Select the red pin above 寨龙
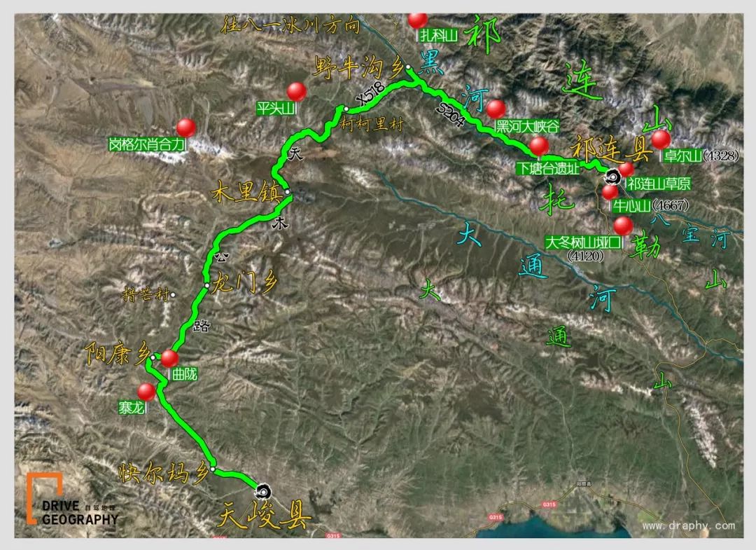The height and width of the screenshot is (550, 756). (146, 392)
